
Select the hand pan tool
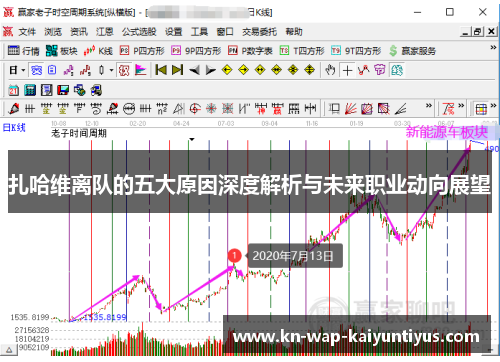330,70
